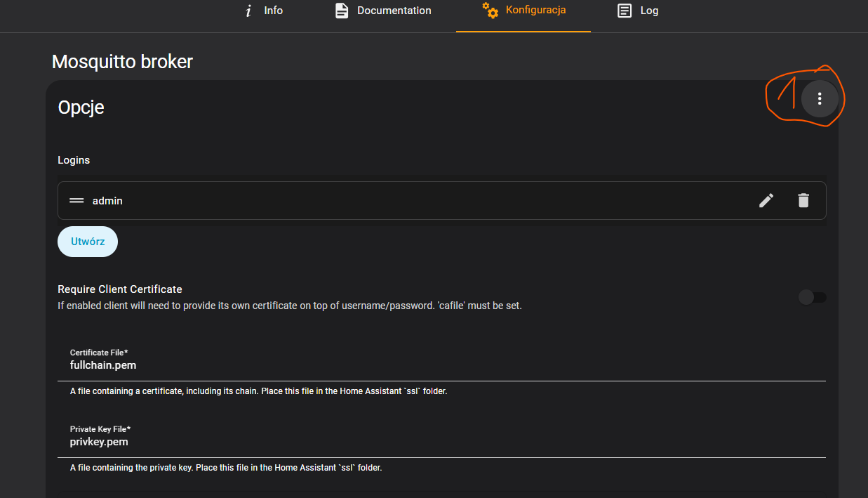868x498 pixels.
Task: Open the Documentation tab label
Action: (394, 11)
